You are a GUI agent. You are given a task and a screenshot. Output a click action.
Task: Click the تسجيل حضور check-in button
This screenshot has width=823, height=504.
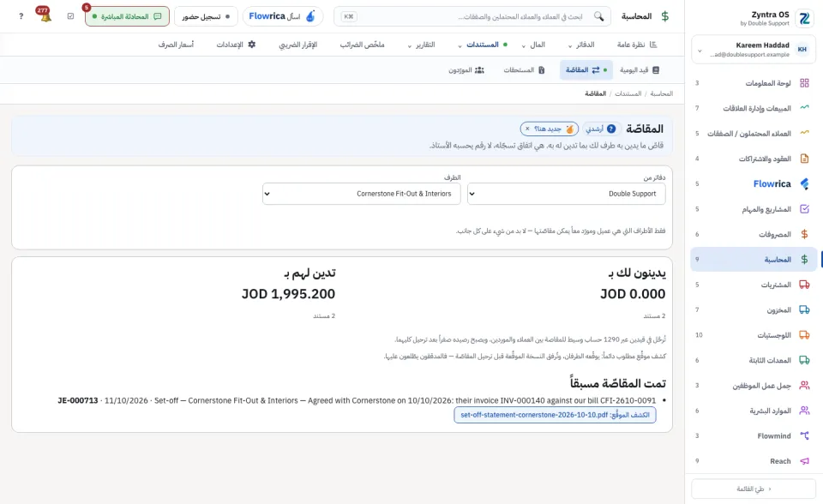[206, 16]
